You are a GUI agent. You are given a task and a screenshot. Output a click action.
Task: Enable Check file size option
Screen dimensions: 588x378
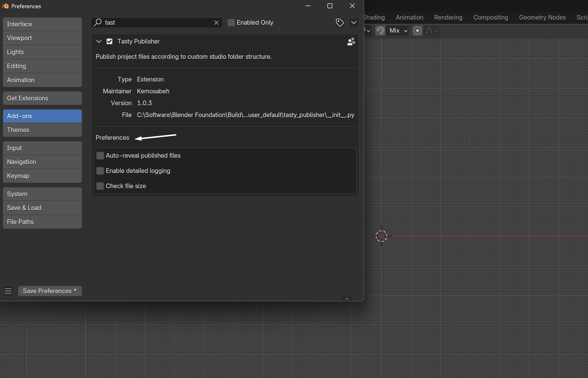coord(100,186)
